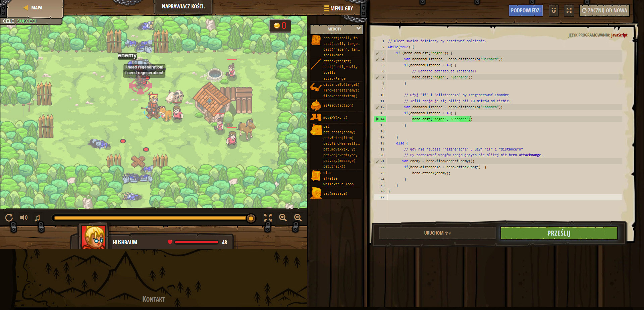Select the cast("regen", tar… method
This screenshot has height=310, width=644.
(341, 49)
